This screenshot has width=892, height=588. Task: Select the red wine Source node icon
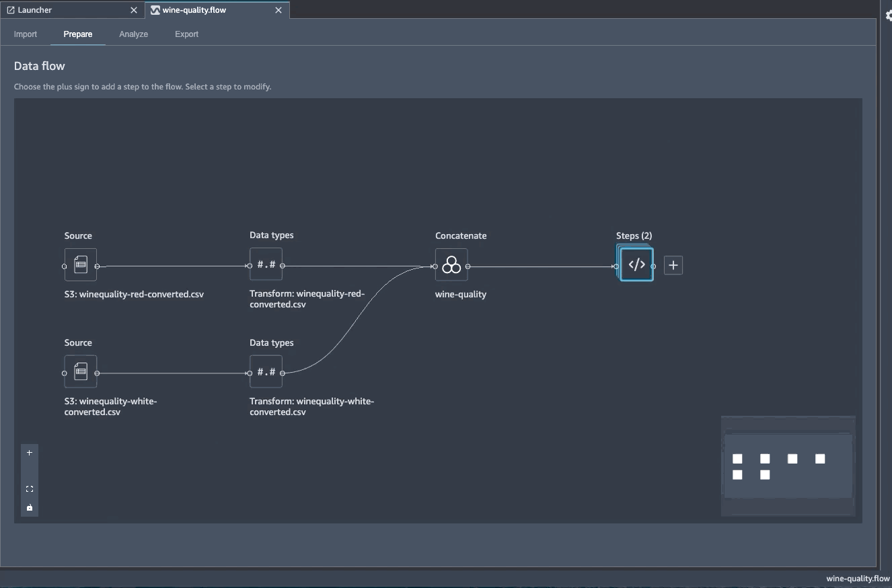pos(81,265)
